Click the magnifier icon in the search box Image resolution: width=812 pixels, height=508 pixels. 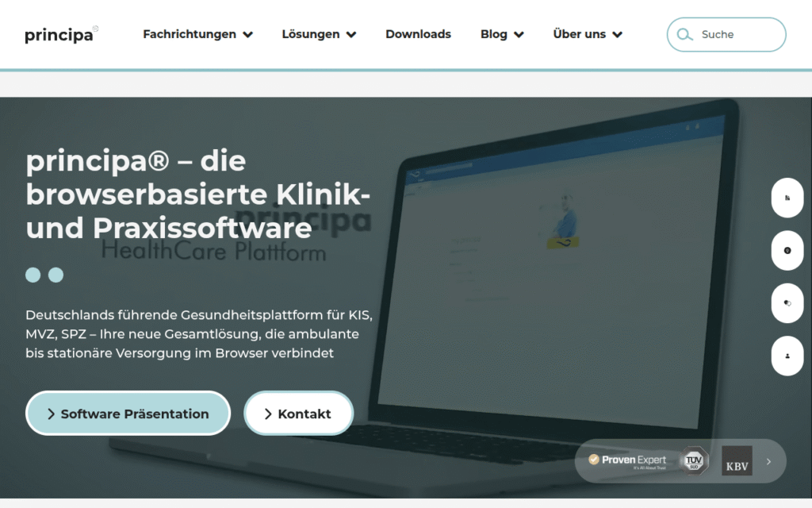coord(684,35)
